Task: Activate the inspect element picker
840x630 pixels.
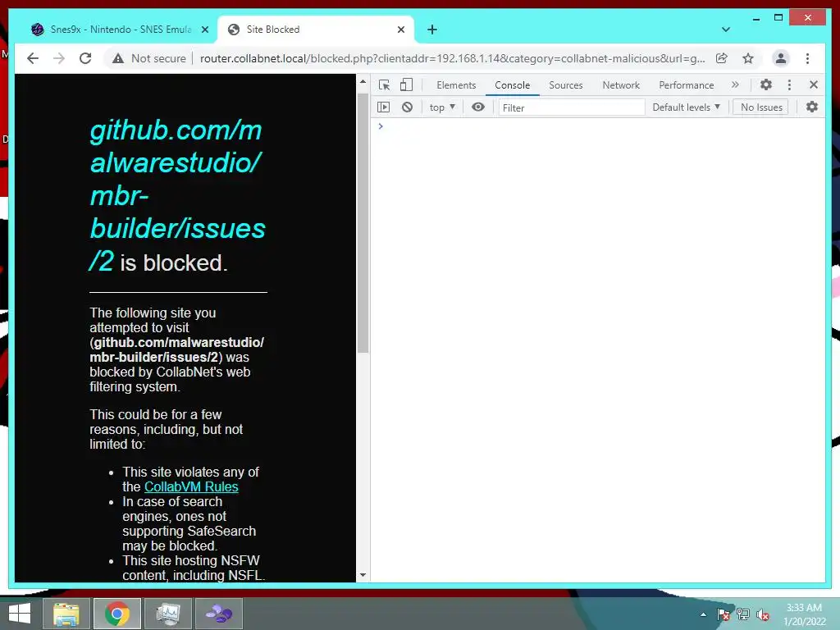Action: point(384,84)
